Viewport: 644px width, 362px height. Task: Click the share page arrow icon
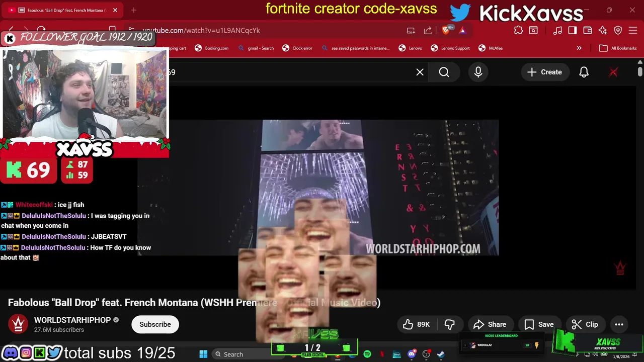click(428, 30)
